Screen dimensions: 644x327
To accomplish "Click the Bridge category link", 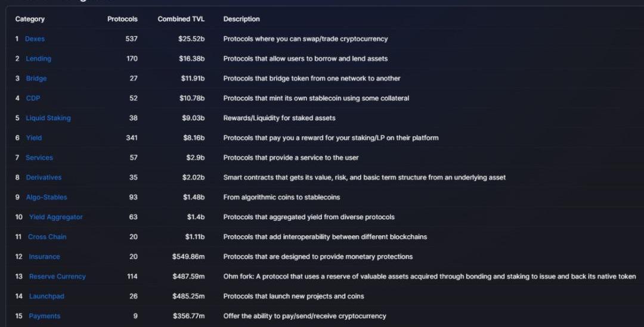I will click(36, 79).
